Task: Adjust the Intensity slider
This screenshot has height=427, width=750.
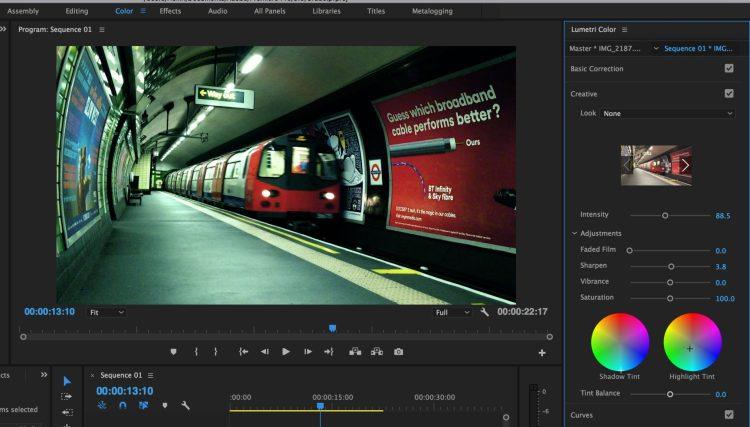Action: [x=665, y=216]
